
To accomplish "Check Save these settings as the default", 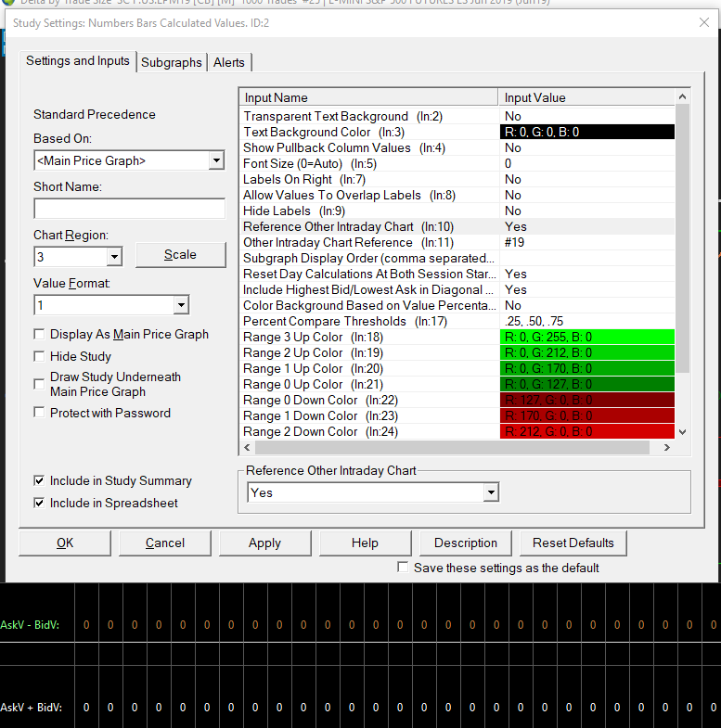I will click(403, 568).
